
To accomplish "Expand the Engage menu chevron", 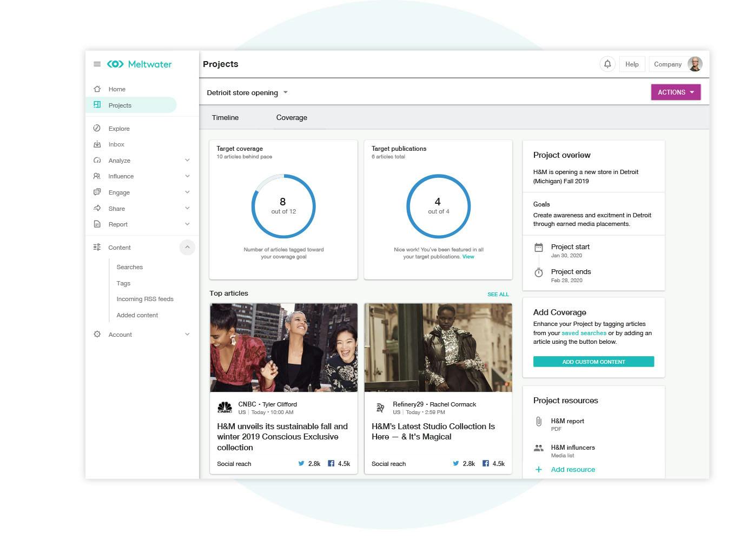I will (x=187, y=192).
